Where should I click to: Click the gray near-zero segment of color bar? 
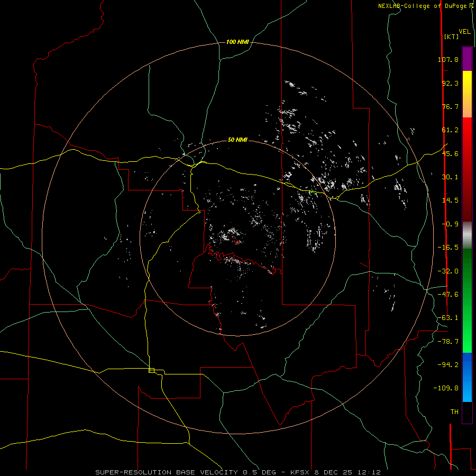467,235
